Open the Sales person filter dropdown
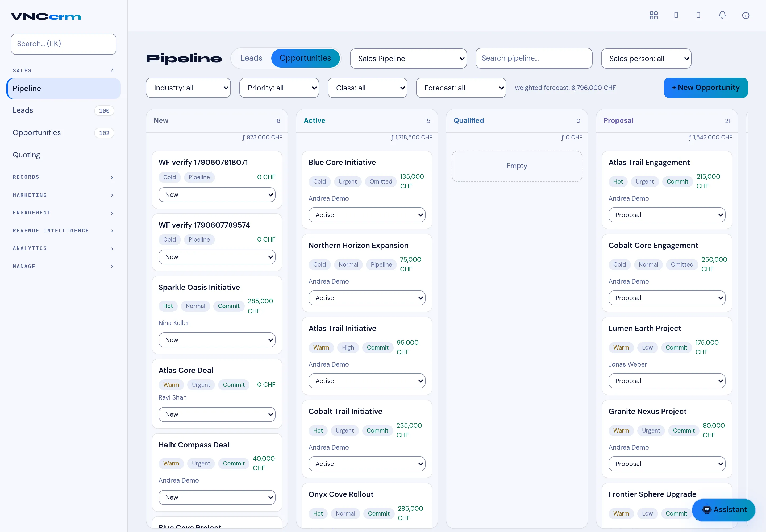The height and width of the screenshot is (532, 766). [646, 58]
